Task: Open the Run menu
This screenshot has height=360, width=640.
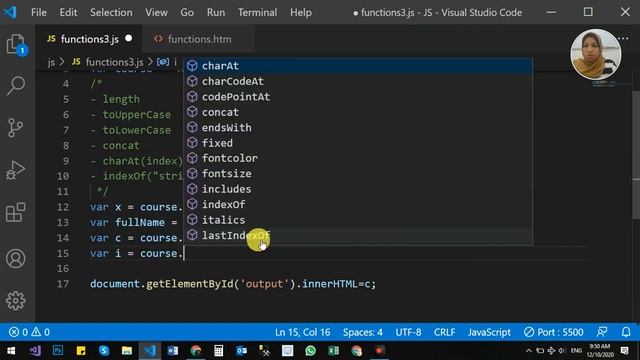Action: point(216,13)
